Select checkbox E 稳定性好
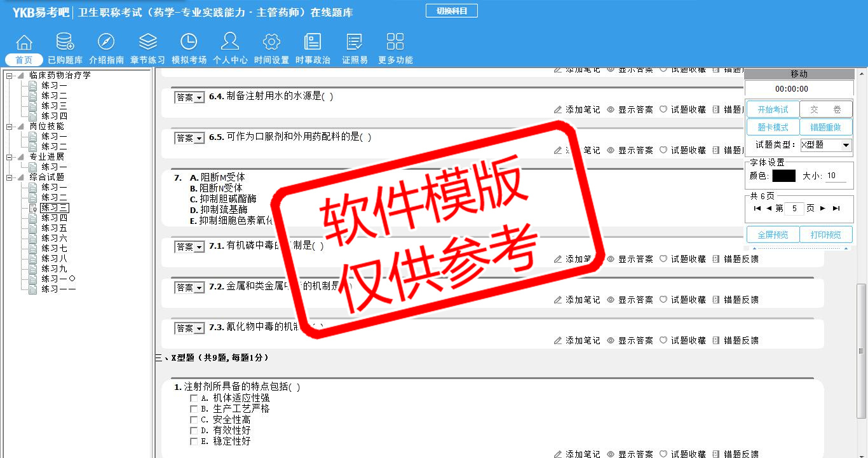Viewport: 868px width, 458px height. [x=194, y=441]
